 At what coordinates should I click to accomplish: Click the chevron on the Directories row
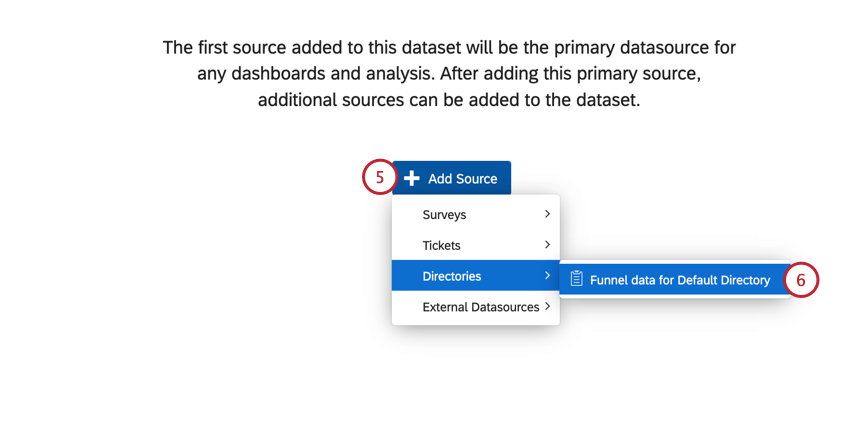pos(547,276)
